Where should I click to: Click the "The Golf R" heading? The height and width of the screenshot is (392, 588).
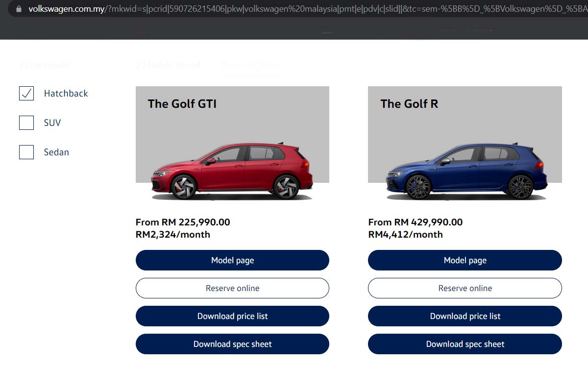coord(409,104)
